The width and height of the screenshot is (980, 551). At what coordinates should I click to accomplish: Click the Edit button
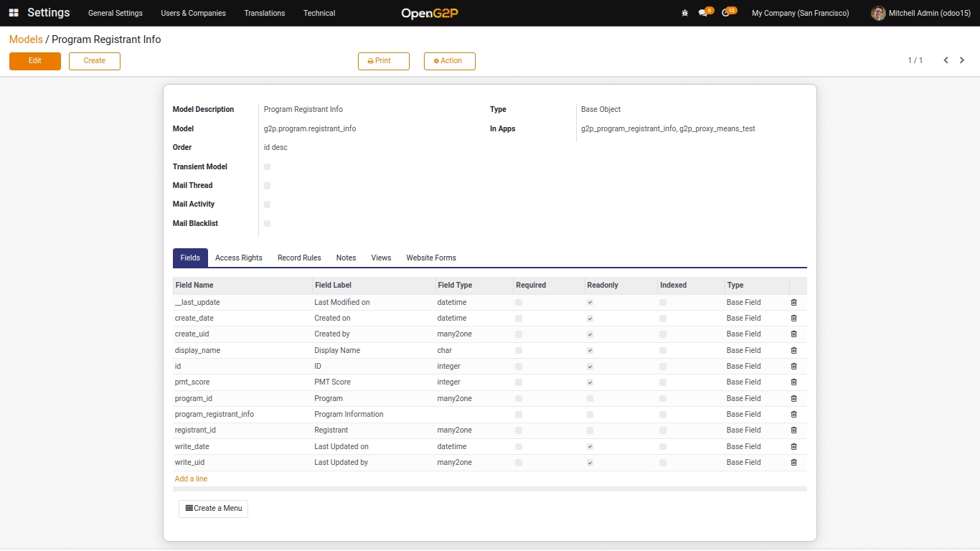pyautogui.click(x=34, y=61)
